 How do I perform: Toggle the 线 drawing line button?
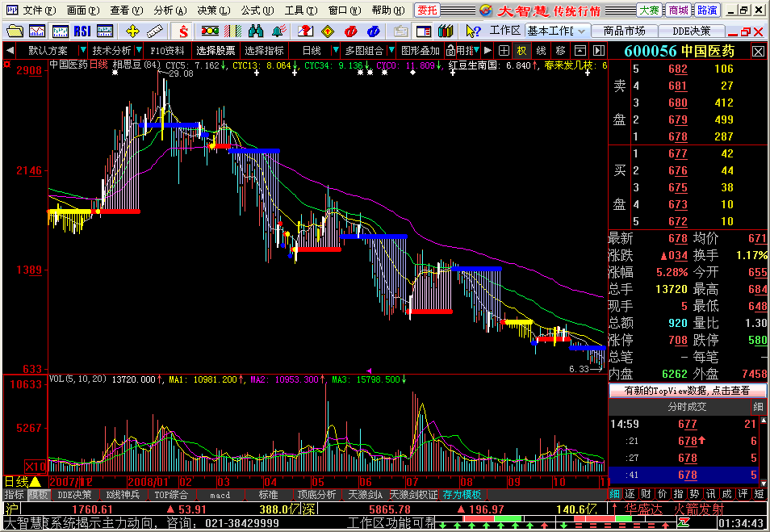pyautogui.click(x=541, y=51)
